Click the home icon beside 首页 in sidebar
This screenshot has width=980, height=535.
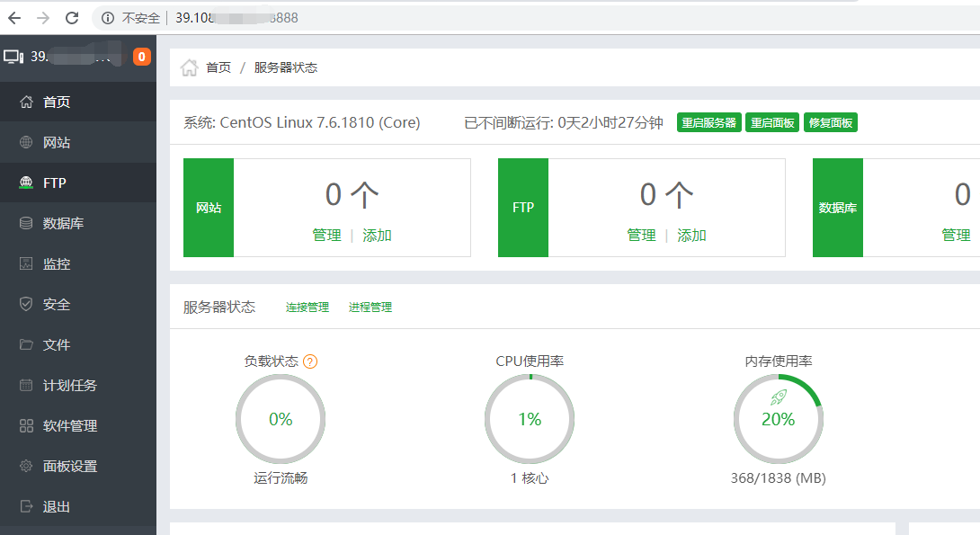pos(26,102)
